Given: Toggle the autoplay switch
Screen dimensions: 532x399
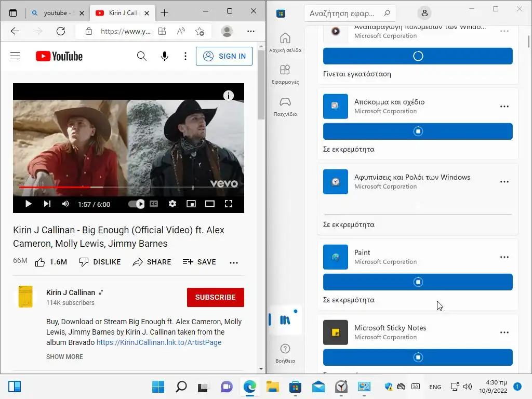Looking at the screenshot, I should click(137, 204).
